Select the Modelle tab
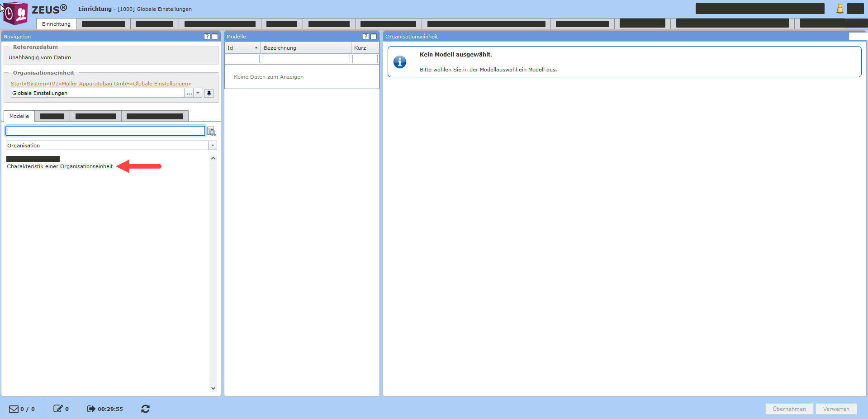This screenshot has width=868, height=419. pos(19,116)
